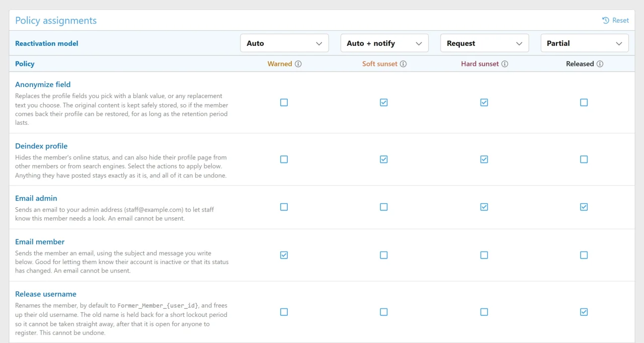The height and width of the screenshot is (343, 644).
Task: Click the Policy column header
Action: coord(25,64)
